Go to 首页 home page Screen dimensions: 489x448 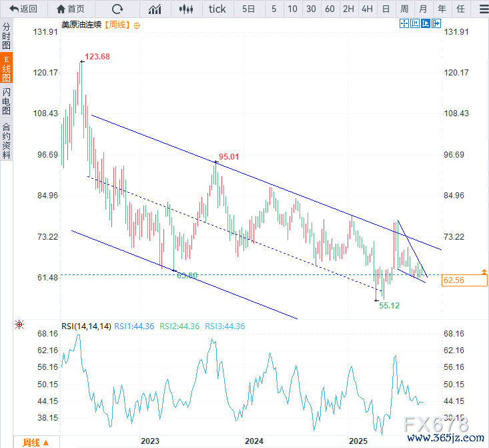click(x=71, y=9)
